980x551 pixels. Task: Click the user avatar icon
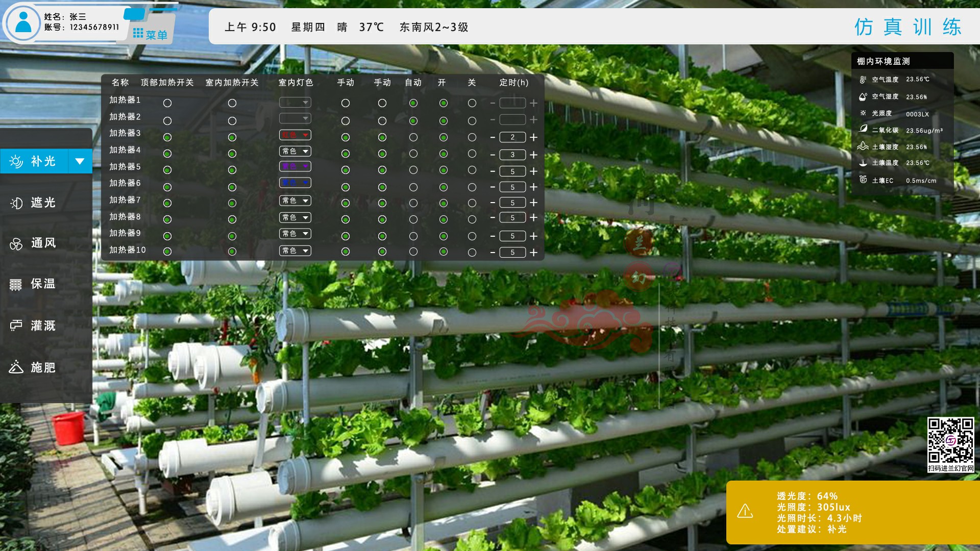coord(23,23)
